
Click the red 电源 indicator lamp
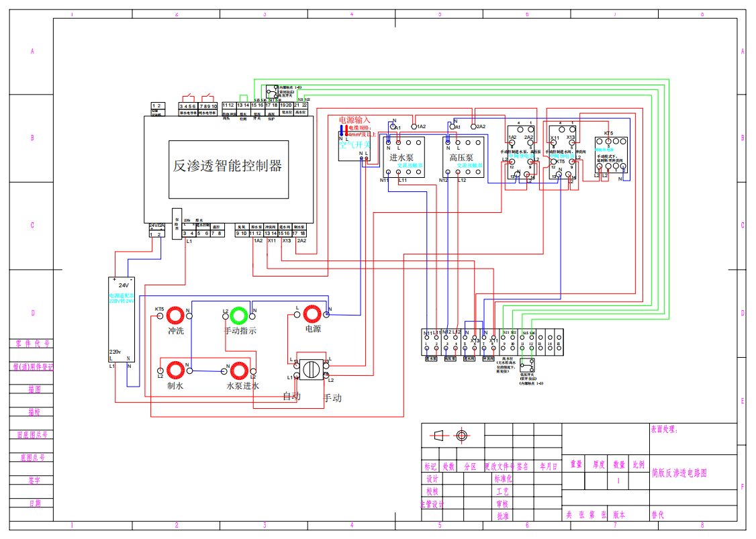[312, 314]
